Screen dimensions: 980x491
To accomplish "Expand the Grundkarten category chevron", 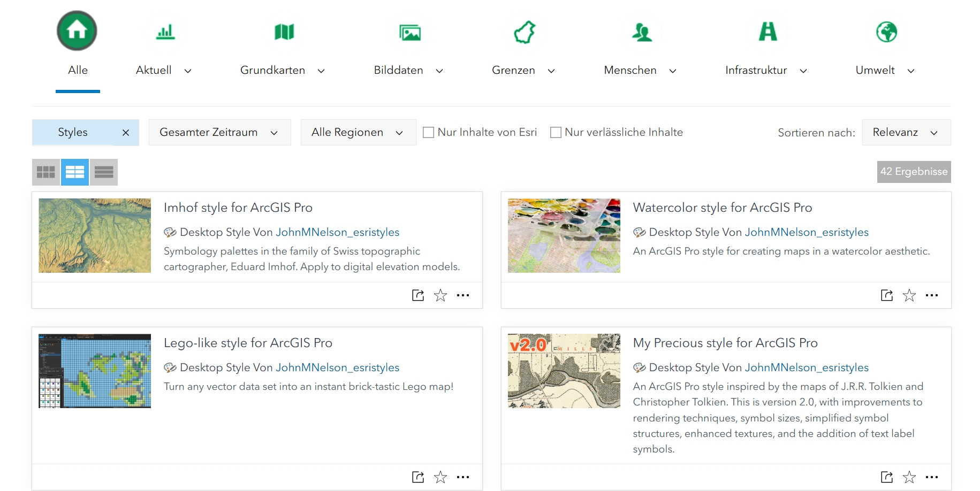I will point(321,71).
